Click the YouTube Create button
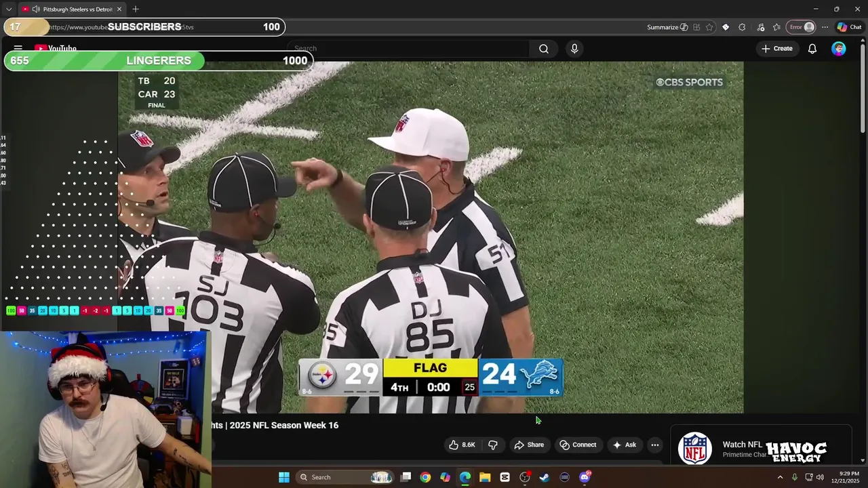Image resolution: width=868 pixels, height=488 pixels. pyautogui.click(x=777, y=49)
